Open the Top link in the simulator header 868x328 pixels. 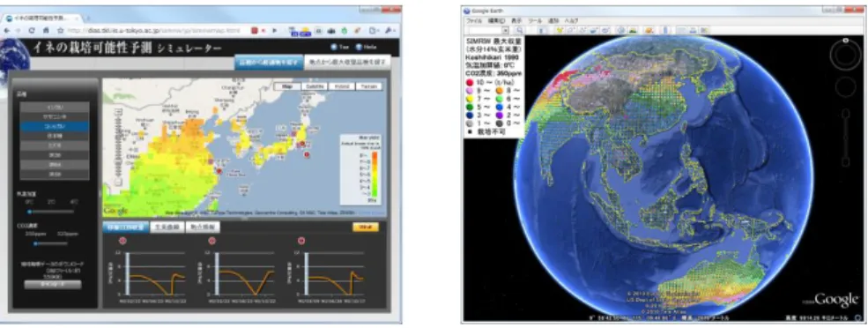[339, 48]
